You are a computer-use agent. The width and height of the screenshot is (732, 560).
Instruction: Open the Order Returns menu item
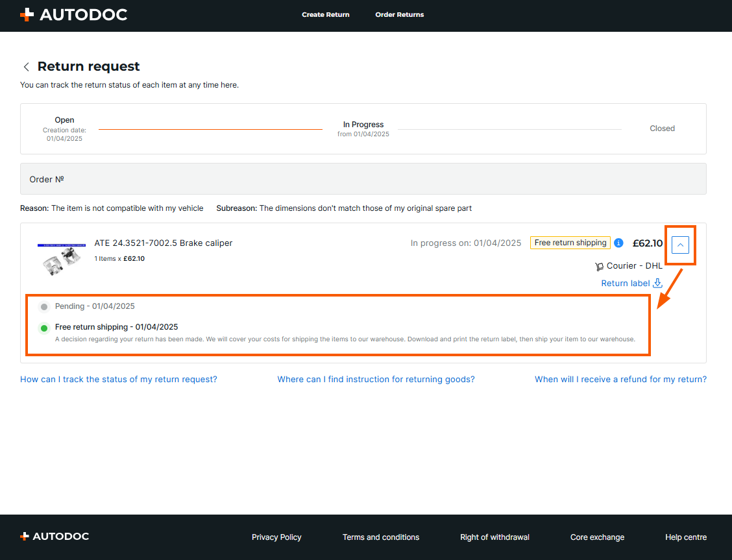click(399, 14)
